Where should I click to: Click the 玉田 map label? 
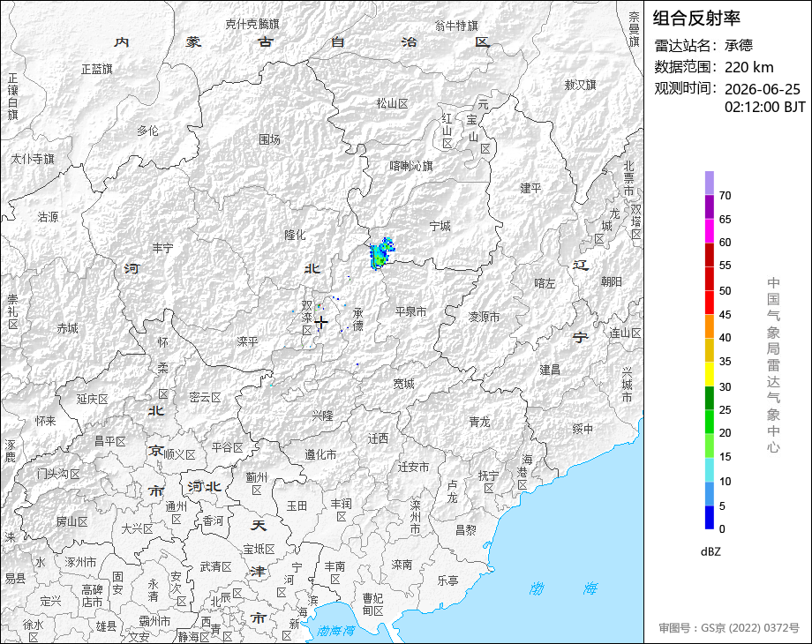click(x=297, y=505)
